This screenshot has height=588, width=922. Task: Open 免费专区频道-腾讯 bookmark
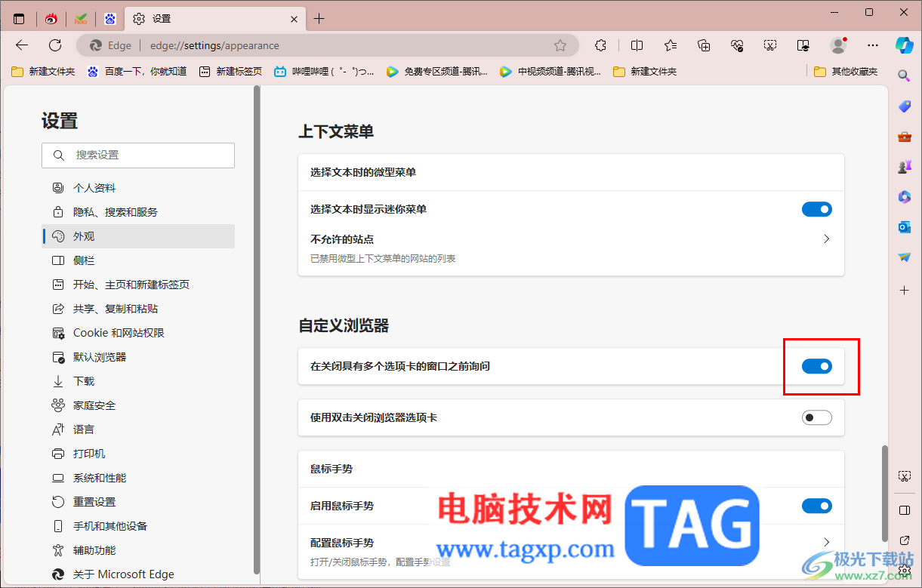(x=437, y=72)
